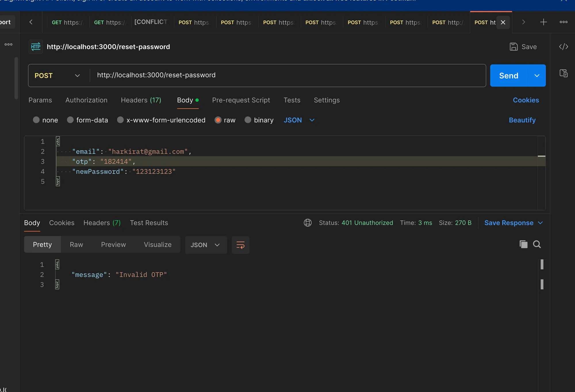Open the POST method dropdown
Viewport: 575px width, 392px height.
click(x=57, y=76)
